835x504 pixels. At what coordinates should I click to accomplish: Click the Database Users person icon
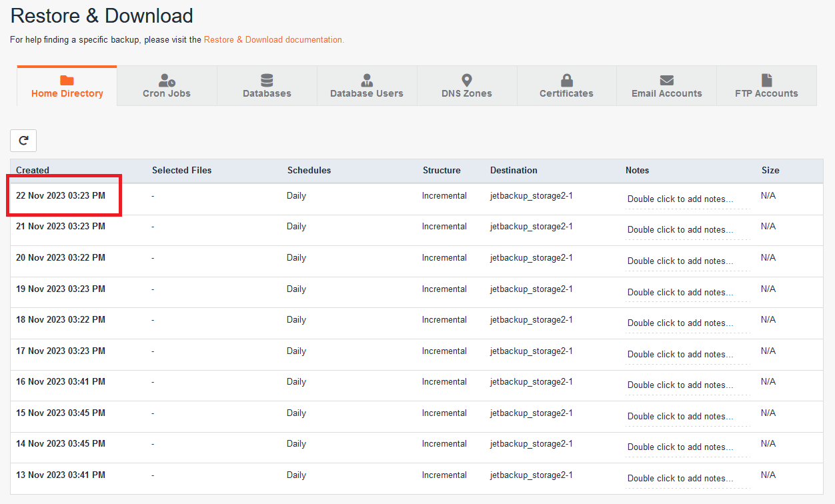[x=367, y=81]
